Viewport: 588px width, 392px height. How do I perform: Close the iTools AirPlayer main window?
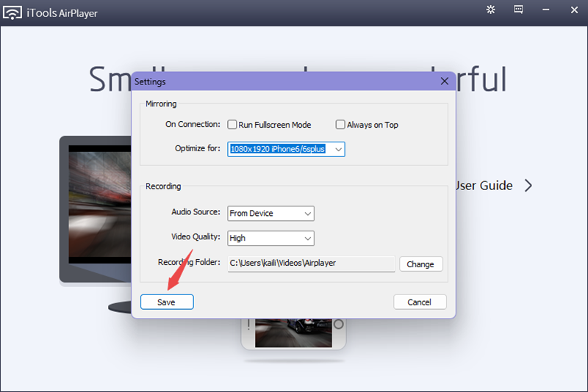coord(574,10)
